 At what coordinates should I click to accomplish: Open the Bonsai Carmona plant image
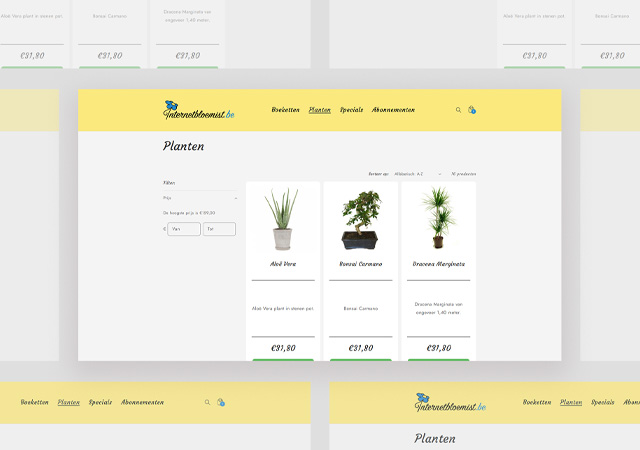coord(360,220)
